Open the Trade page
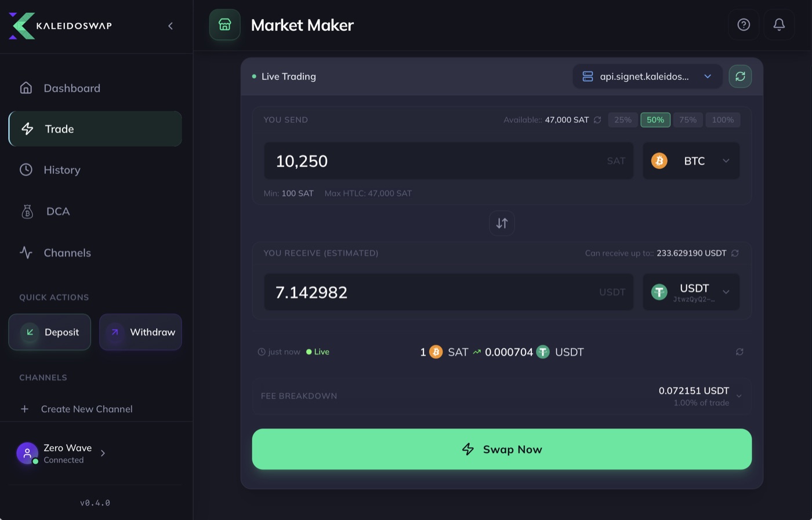 click(95, 129)
